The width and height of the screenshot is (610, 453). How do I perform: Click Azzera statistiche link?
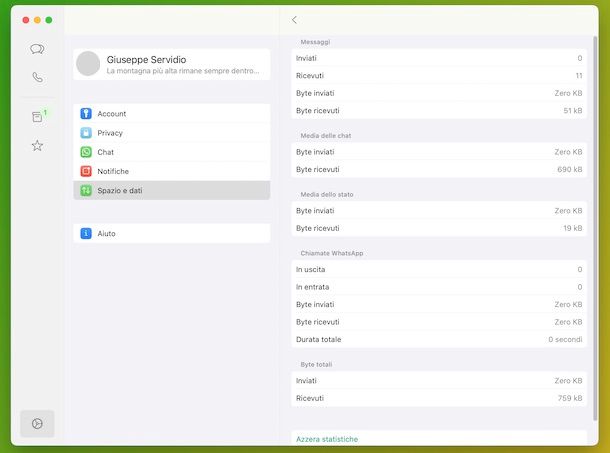(327, 439)
